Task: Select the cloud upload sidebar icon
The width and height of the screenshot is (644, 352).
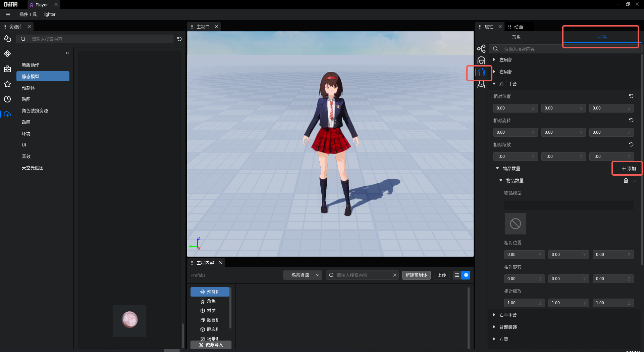Action: tap(7, 114)
